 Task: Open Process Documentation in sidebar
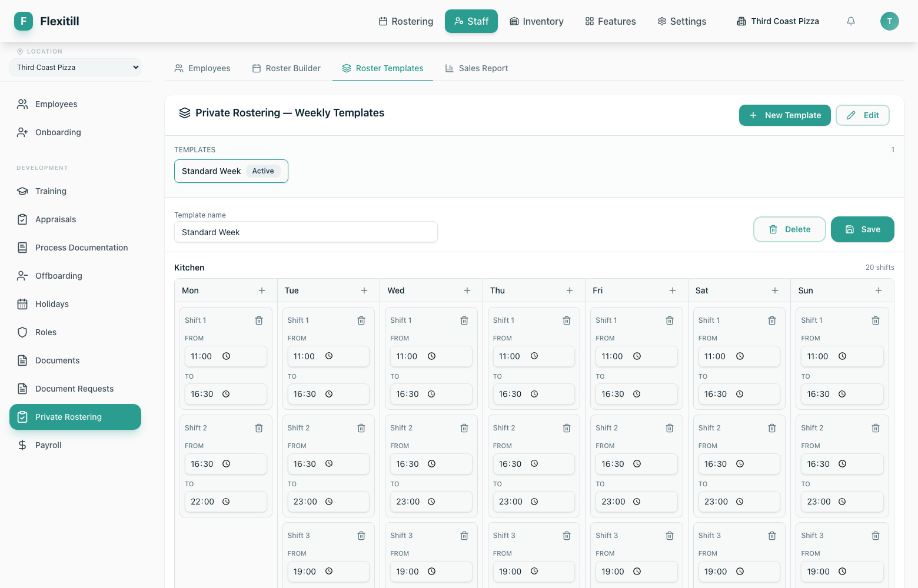click(75, 248)
